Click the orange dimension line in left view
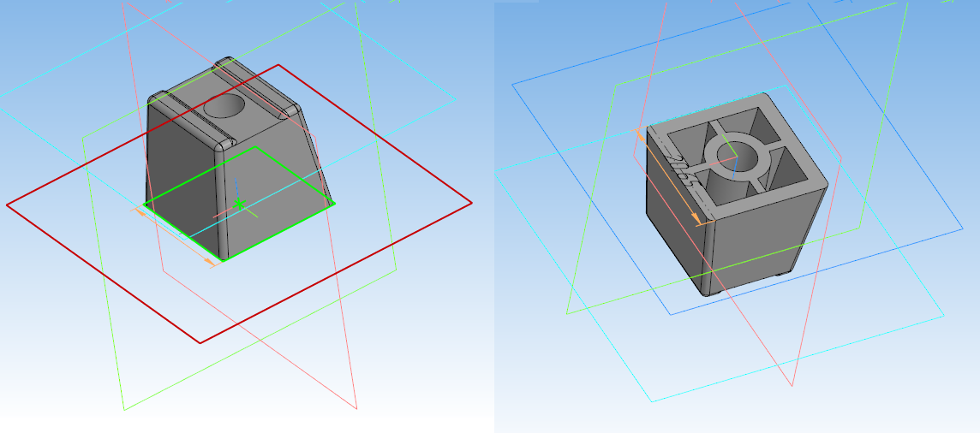 [x=176, y=239]
